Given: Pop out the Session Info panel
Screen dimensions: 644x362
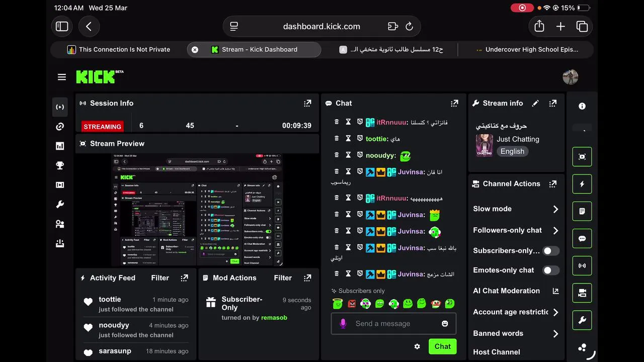Looking at the screenshot, I should coord(307,103).
